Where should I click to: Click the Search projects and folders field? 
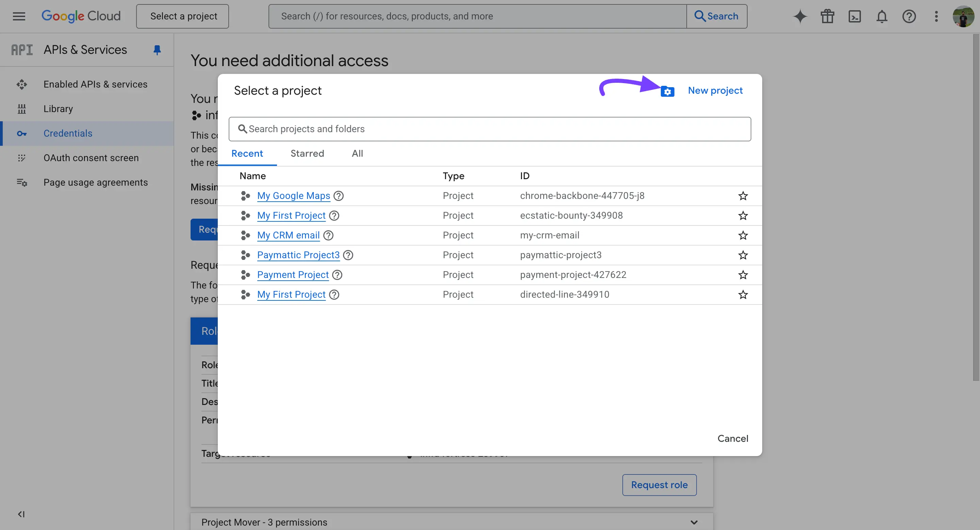(x=489, y=129)
